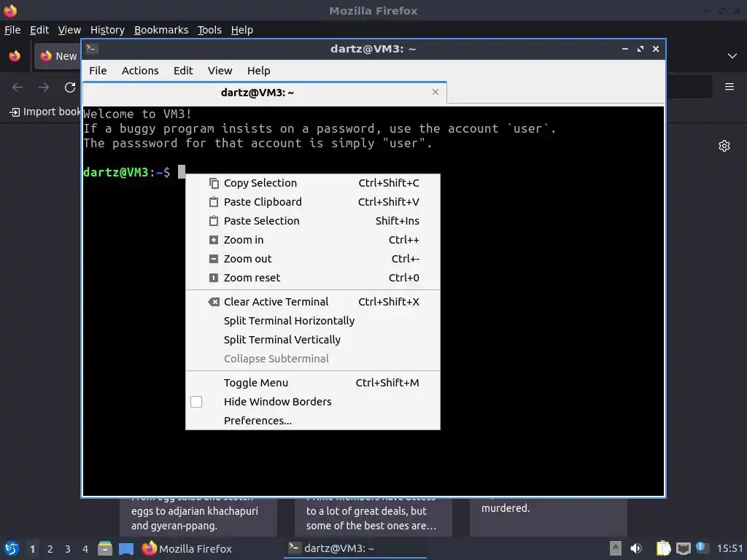747x560 pixels.
Task: Select Split Terminal Horizontally
Action: [312, 321]
